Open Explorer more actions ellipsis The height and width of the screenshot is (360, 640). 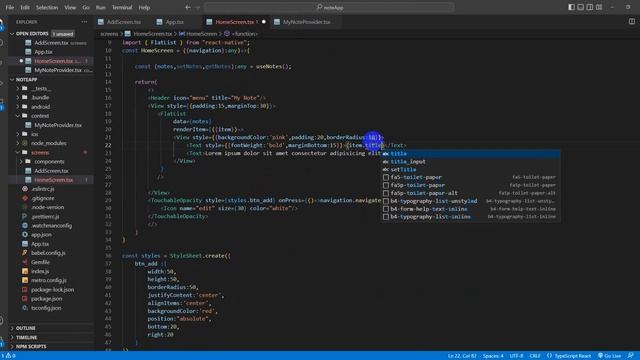coord(84,22)
